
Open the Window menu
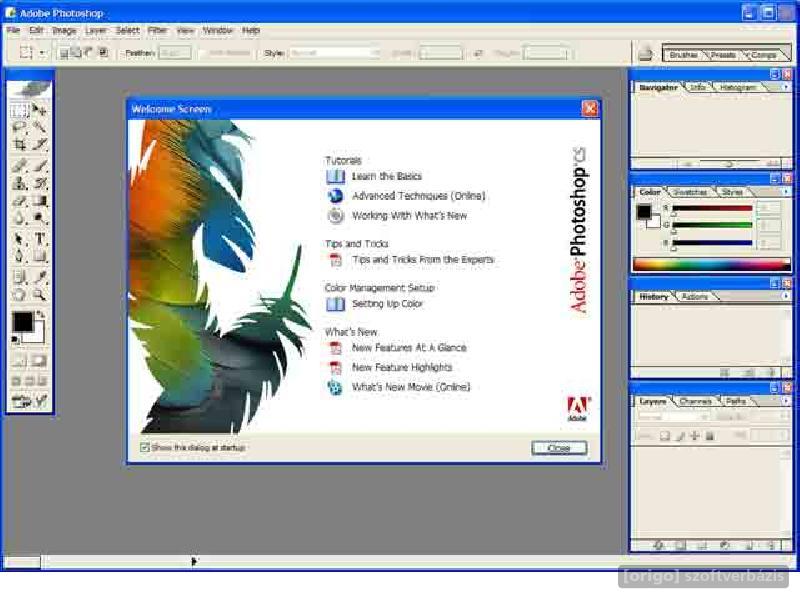[x=217, y=30]
